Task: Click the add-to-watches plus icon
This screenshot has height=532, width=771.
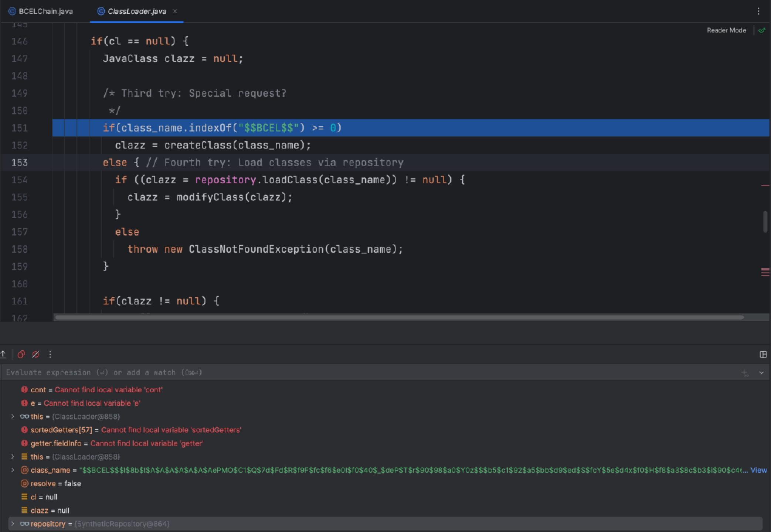Action: coord(745,373)
